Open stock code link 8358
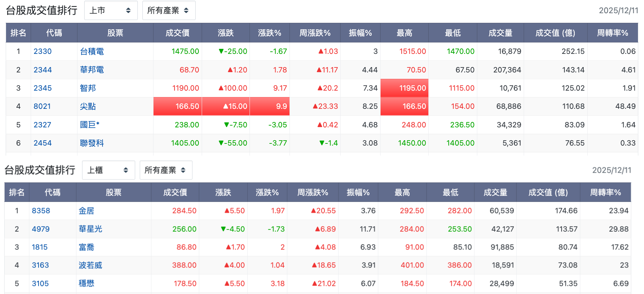The width and height of the screenshot is (644, 294). click(x=41, y=211)
